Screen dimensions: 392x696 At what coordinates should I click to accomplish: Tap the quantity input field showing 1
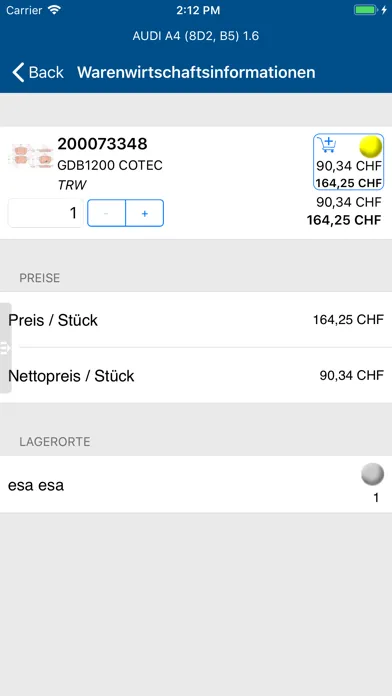[46, 213]
